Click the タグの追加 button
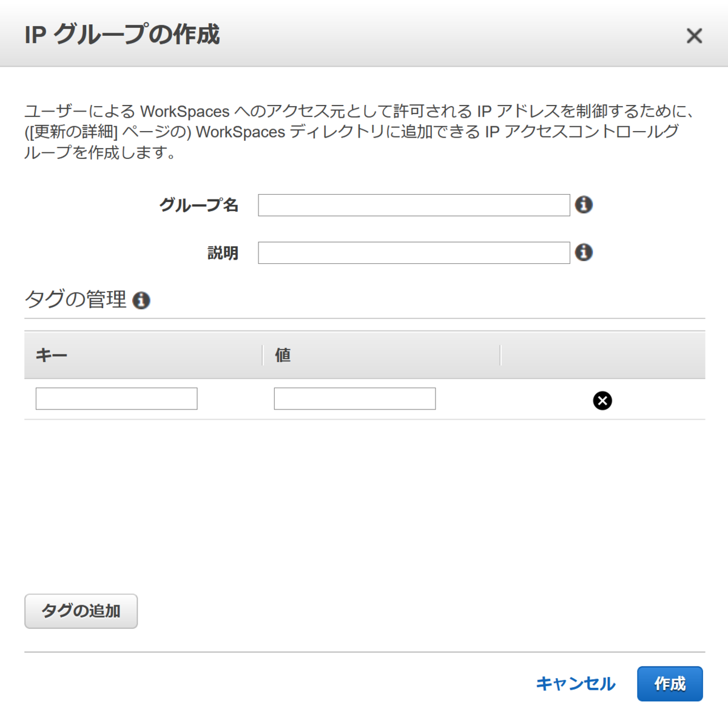The width and height of the screenshot is (728, 723). pos(81,611)
